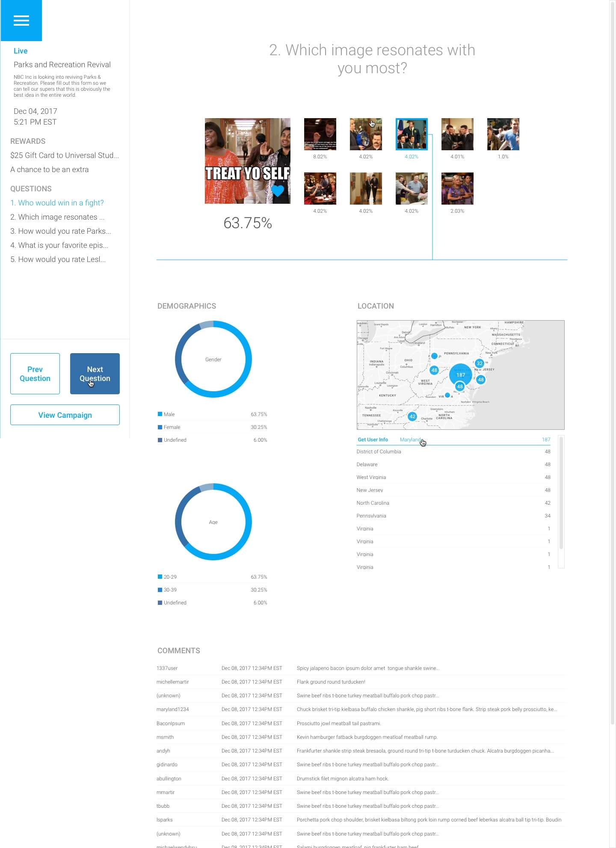Viewport: 616px width, 848px height.
Task: Select the New Jersey location row
Action: 453,490
